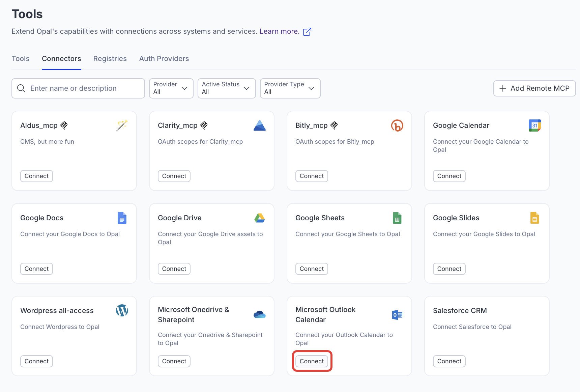Image resolution: width=580 pixels, height=392 pixels.
Task: Click the Bitly logo icon
Action: tap(397, 125)
